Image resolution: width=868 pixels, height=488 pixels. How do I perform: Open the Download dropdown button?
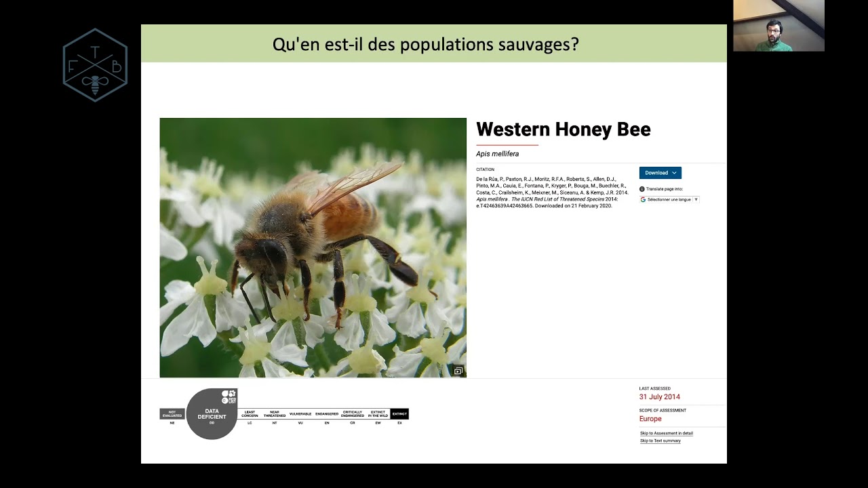click(660, 173)
